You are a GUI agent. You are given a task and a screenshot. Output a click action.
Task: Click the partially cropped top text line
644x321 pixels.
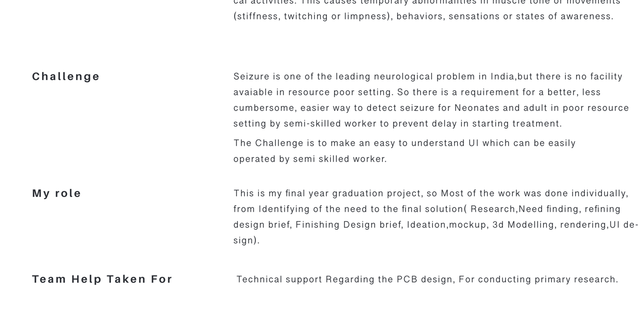(427, 2)
